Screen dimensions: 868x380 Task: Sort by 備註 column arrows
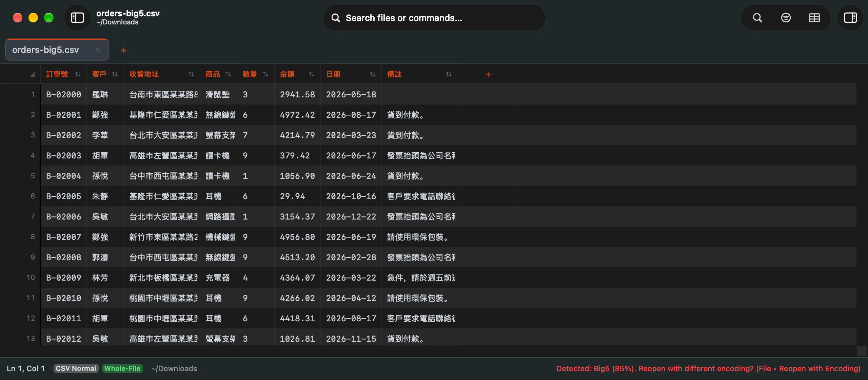449,74
